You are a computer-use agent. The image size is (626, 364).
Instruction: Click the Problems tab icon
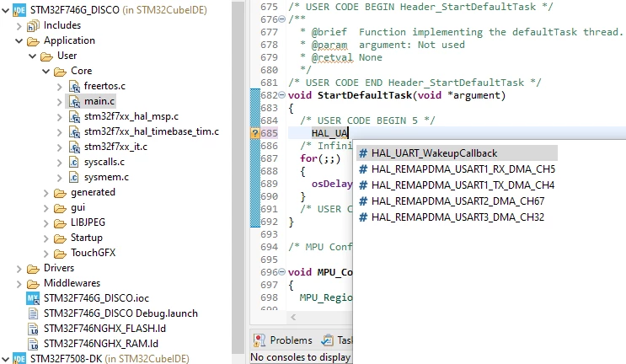point(259,340)
